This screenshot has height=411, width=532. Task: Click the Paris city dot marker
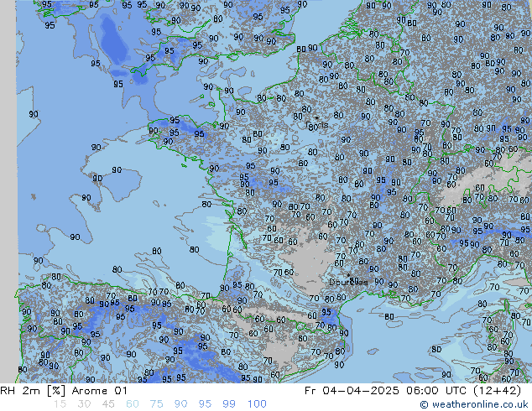click(x=316, y=118)
